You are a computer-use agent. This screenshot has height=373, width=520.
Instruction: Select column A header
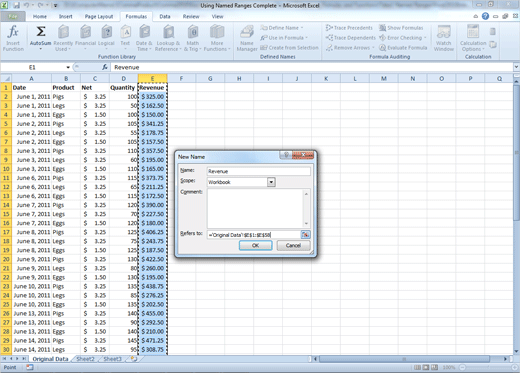pos(31,79)
